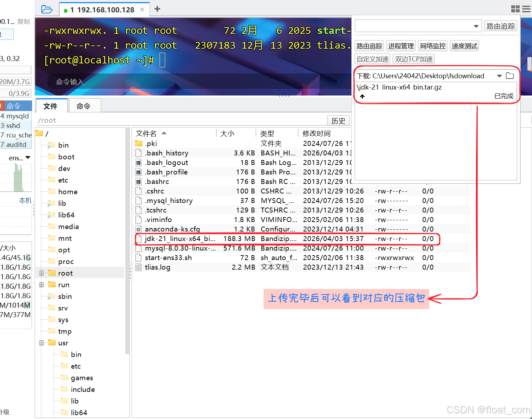The width and height of the screenshot is (532, 419).
Task: Expand the root folder tree node
Action: [x=41, y=273]
